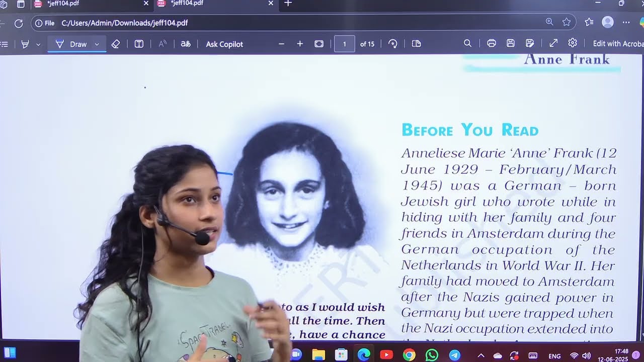Open the table of contents sidebar
Image resolution: width=644 pixels, height=362 pixels.
tap(5, 44)
